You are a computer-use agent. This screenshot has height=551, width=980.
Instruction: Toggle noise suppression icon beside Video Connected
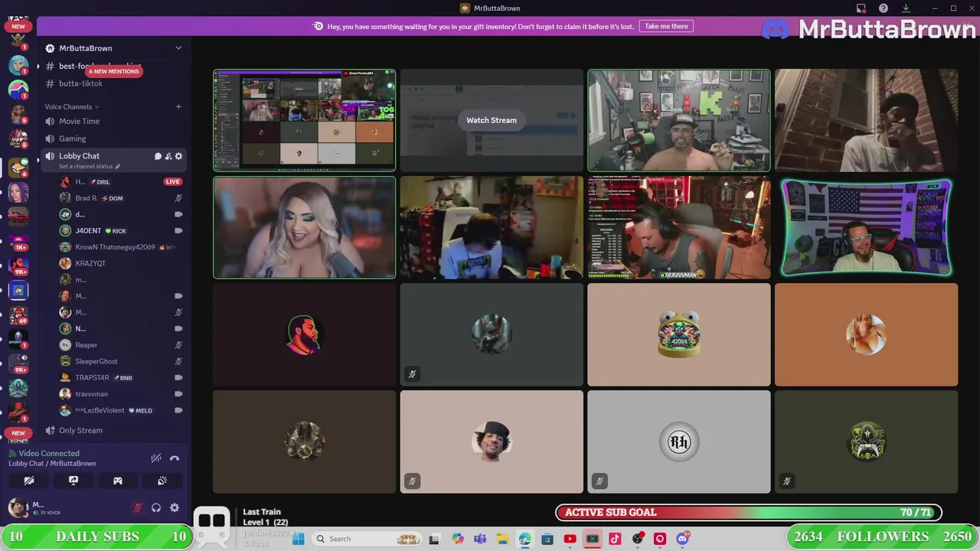156,458
